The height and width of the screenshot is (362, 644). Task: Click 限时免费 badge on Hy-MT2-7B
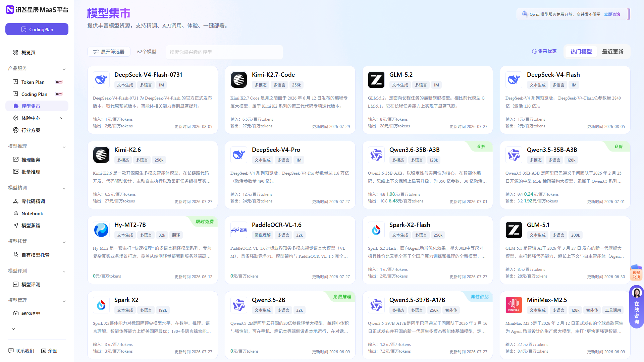pyautogui.click(x=204, y=222)
